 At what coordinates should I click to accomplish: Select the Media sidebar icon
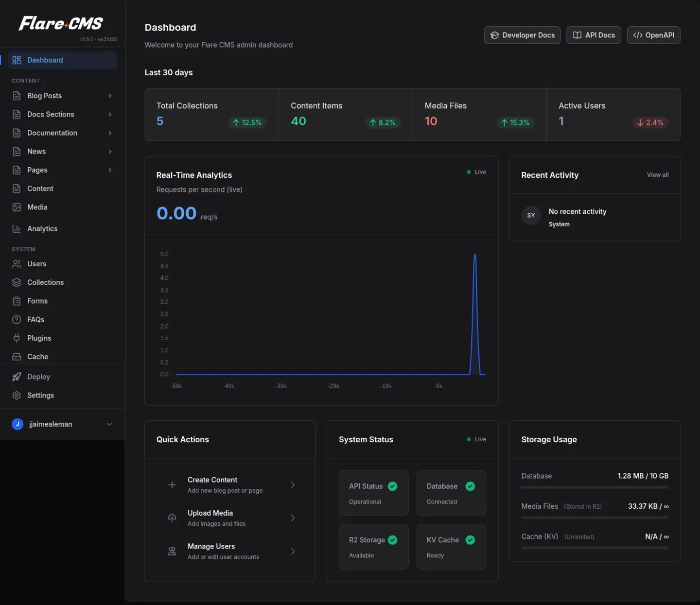coord(17,207)
